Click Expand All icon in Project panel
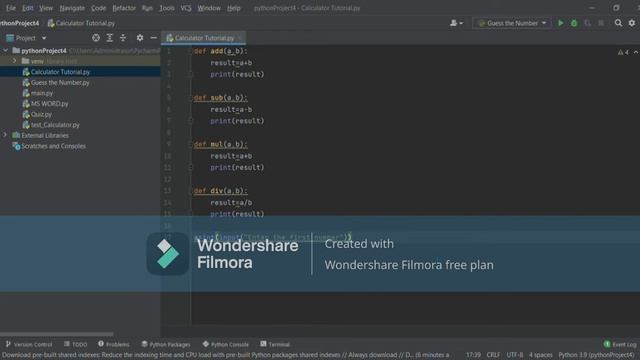Screen dimensions: 640x360 [x=109, y=38]
